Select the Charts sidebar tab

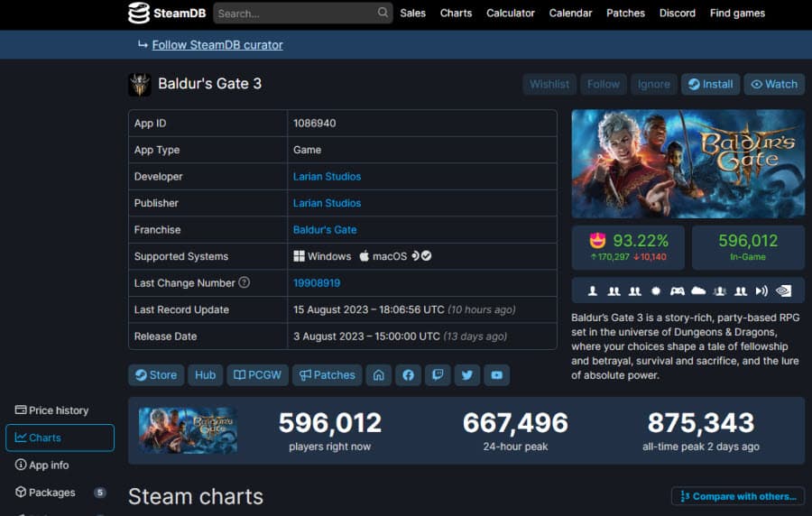coord(60,438)
